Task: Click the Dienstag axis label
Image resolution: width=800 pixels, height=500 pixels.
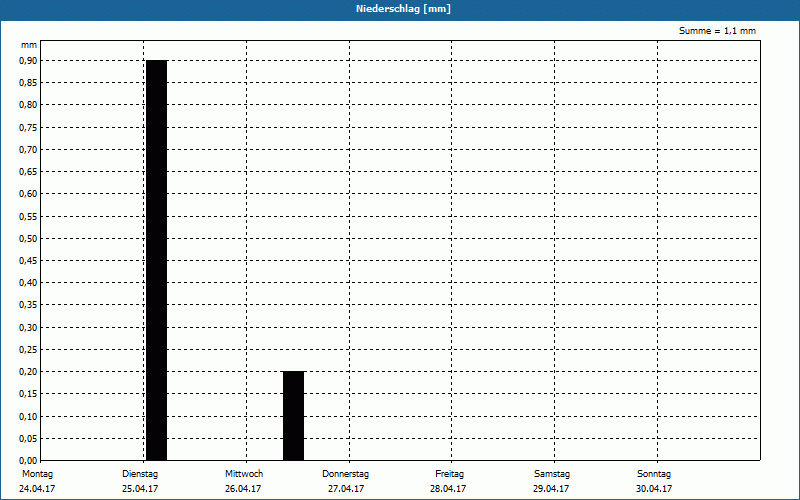Action: (x=140, y=474)
